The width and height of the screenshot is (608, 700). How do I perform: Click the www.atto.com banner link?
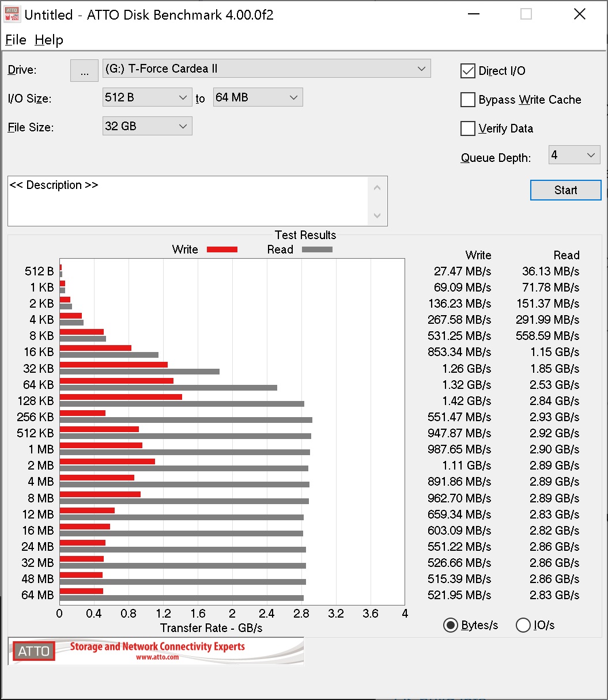tap(157, 657)
